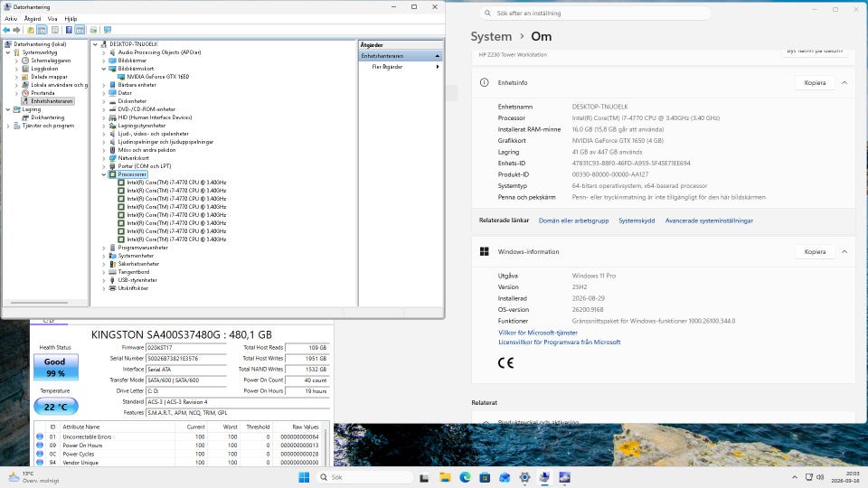
Task: Copy Windows-information with its Kopiera button
Action: pos(815,252)
